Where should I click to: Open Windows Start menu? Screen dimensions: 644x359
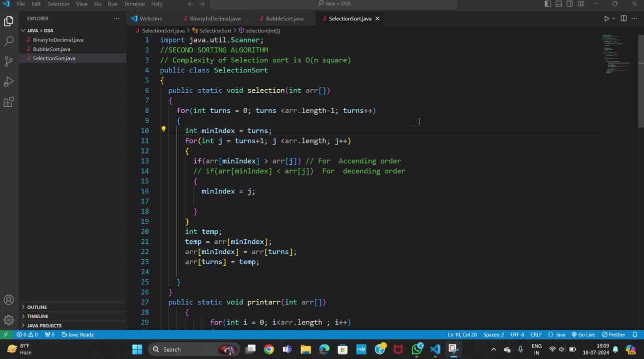point(137,349)
